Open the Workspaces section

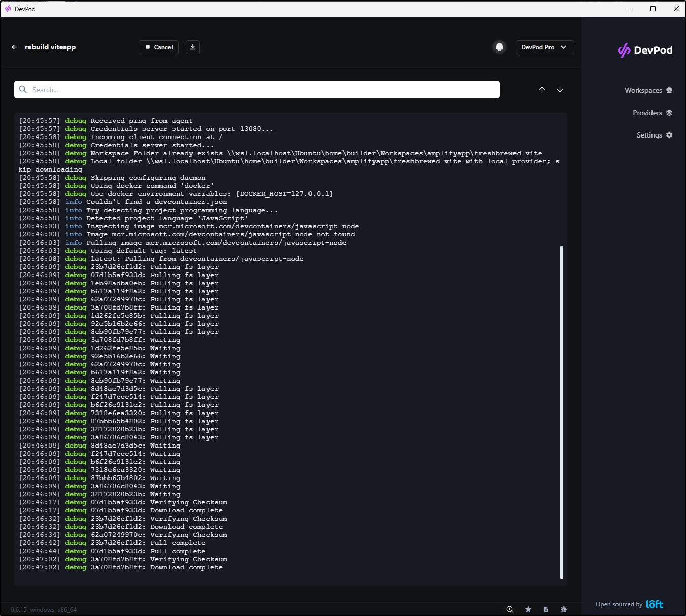(648, 90)
